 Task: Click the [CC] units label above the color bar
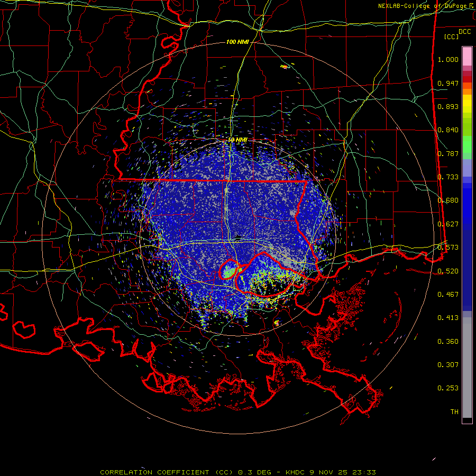[x=452, y=36]
